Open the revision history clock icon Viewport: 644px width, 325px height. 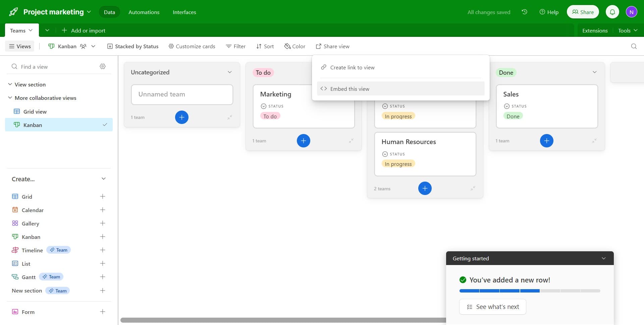tap(524, 12)
